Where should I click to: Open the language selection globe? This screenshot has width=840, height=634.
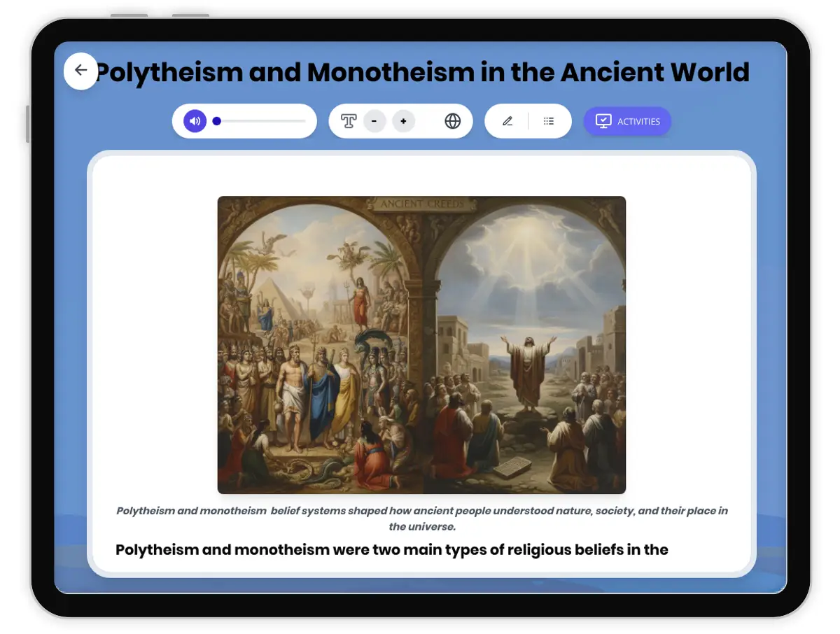pyautogui.click(x=452, y=120)
